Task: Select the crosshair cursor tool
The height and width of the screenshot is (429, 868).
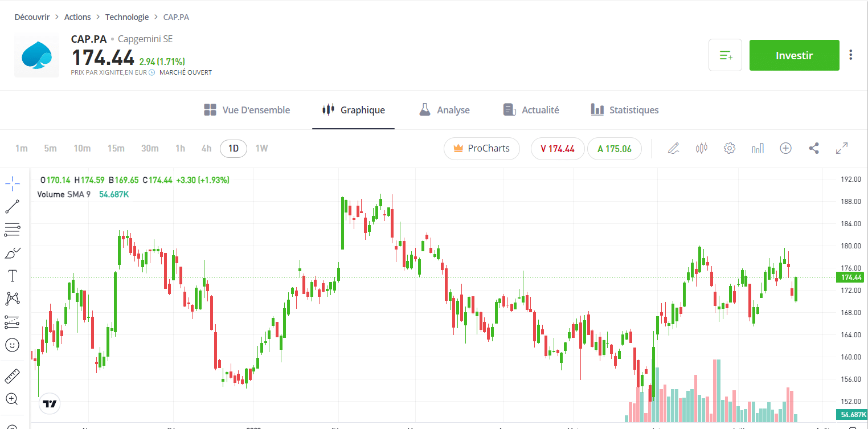Action: pos(13,183)
